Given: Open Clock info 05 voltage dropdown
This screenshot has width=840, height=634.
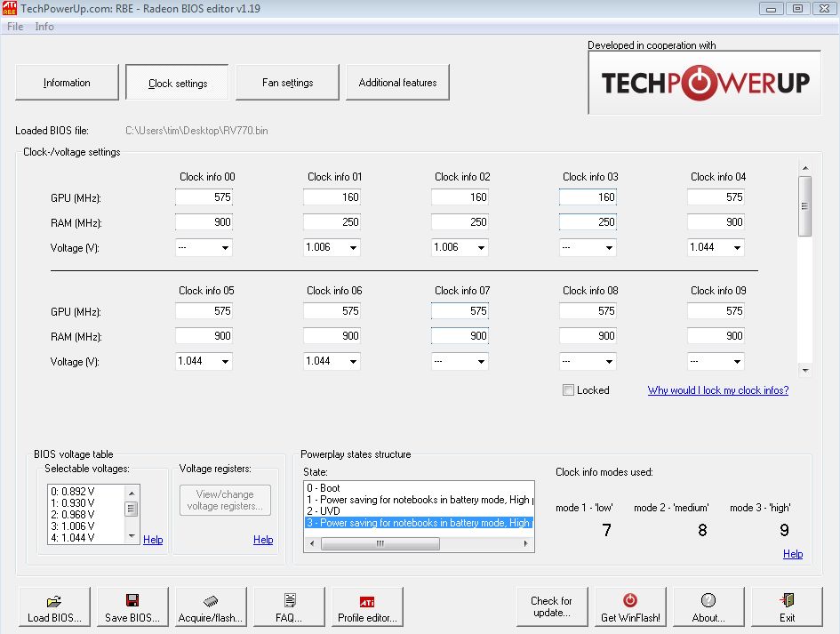Looking at the screenshot, I should point(225,362).
